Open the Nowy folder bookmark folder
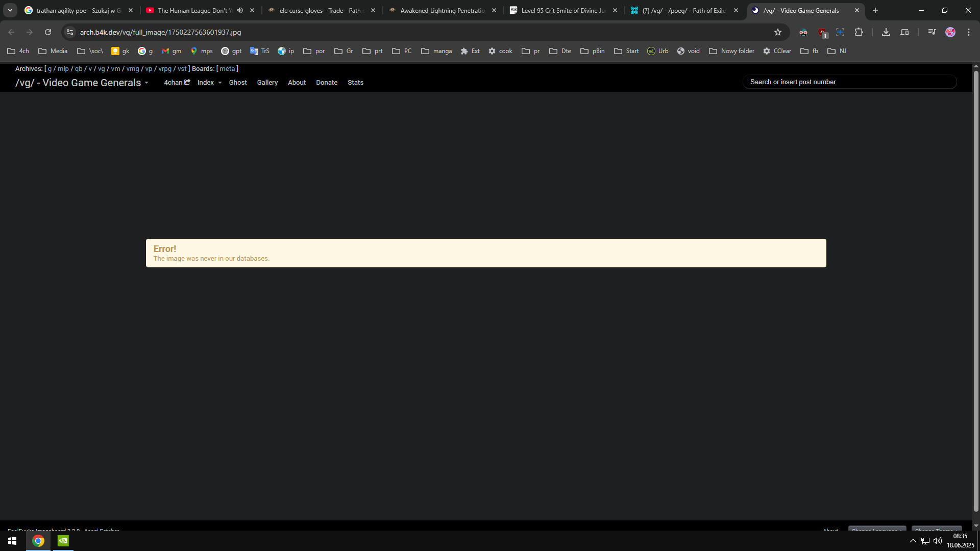The image size is (980, 551). click(731, 51)
